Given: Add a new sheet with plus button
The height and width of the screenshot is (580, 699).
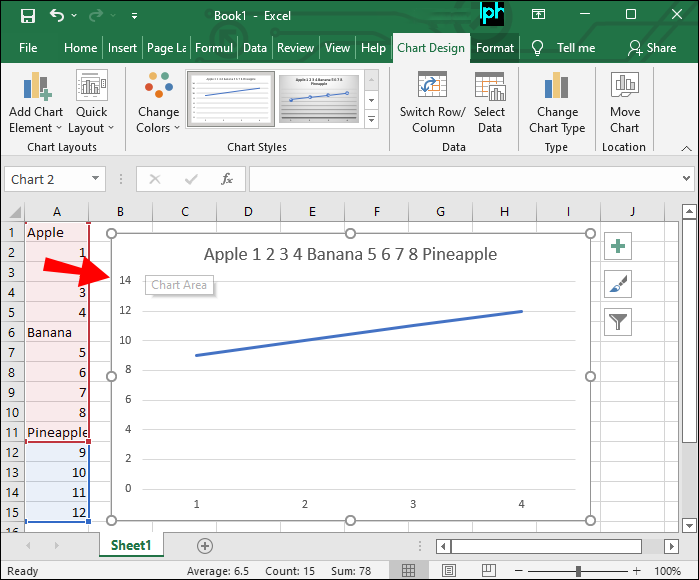Looking at the screenshot, I should pos(205,546).
